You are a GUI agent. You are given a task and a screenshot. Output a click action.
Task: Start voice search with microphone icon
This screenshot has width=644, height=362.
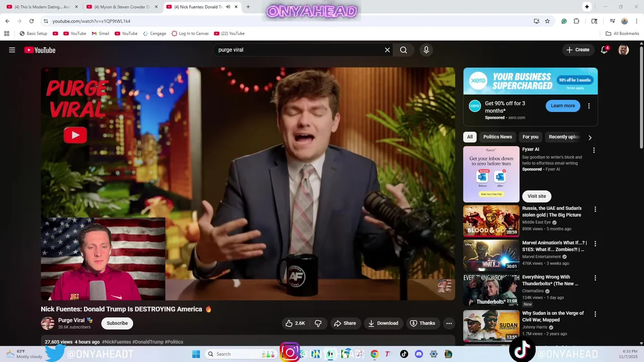(x=426, y=50)
